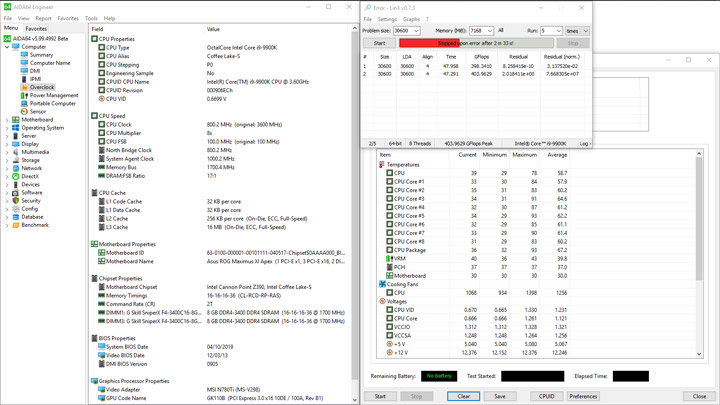The height and width of the screenshot is (405, 720).
Task: Select the Sensor icon
Action: [x=24, y=112]
